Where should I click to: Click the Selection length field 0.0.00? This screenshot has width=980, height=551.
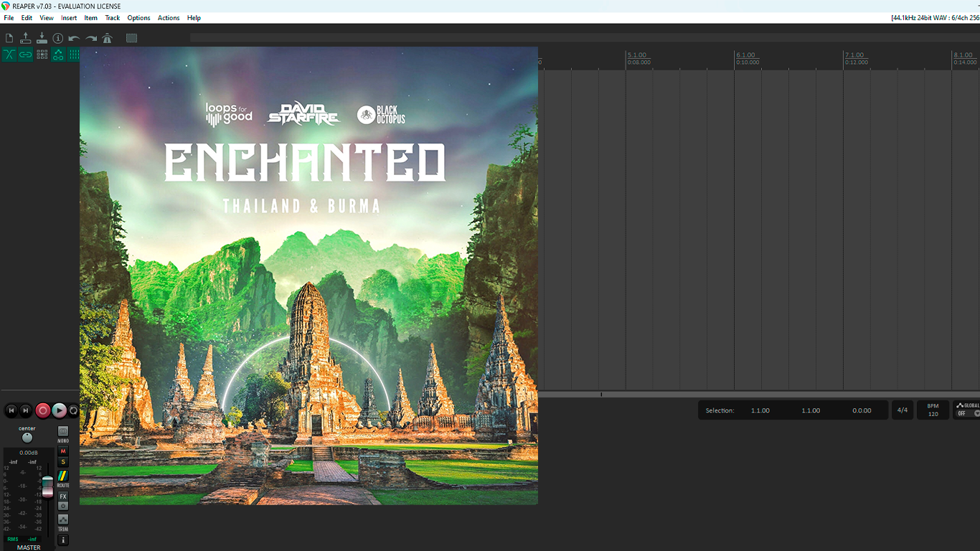(862, 410)
